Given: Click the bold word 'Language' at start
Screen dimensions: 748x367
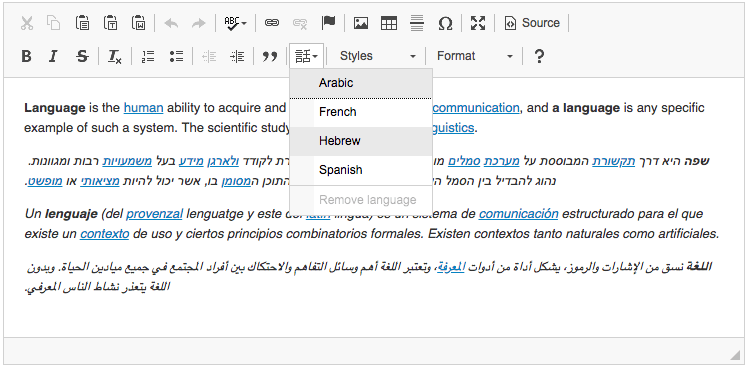Looking at the screenshot, I should click(x=55, y=108).
